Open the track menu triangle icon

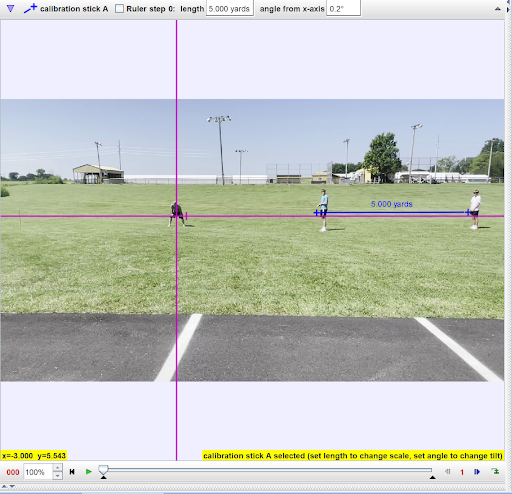10,9
